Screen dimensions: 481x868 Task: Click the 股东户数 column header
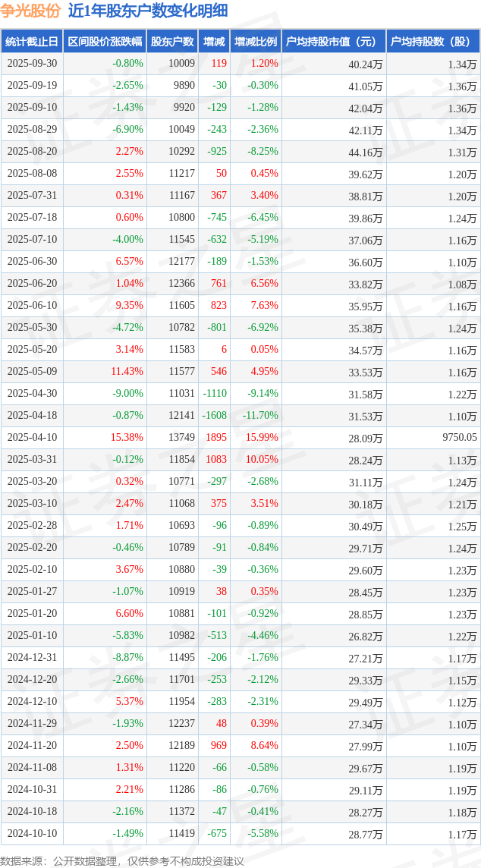coord(172,42)
